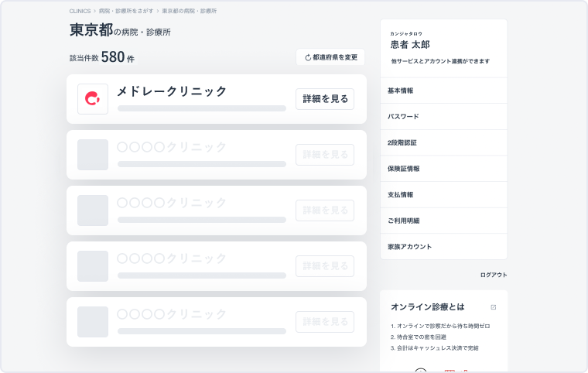Open 基本情報 in account menu
588x373 pixels.
pyautogui.click(x=400, y=91)
